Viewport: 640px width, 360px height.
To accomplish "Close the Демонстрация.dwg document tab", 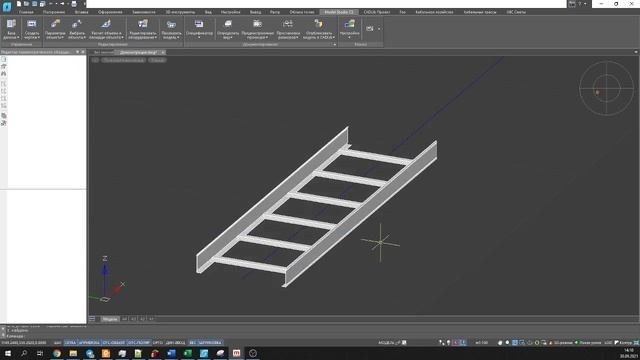I will 162,52.
